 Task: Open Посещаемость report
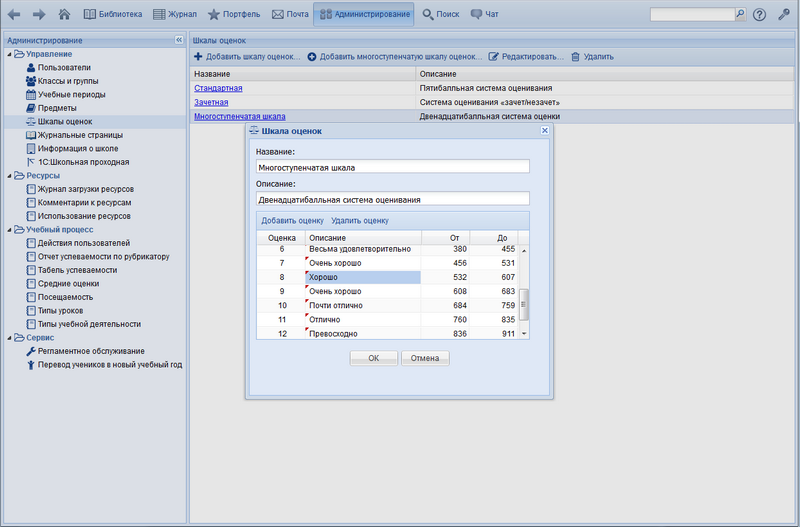point(65,297)
